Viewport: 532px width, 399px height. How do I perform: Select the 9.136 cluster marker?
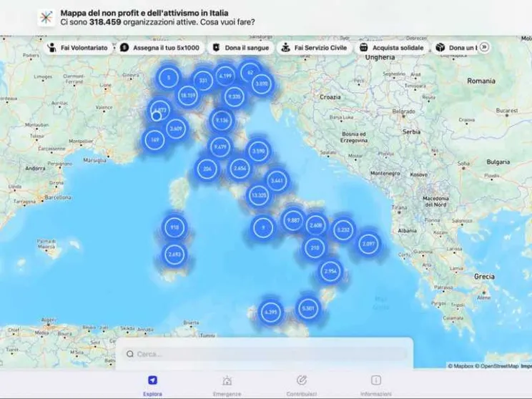[222, 120]
